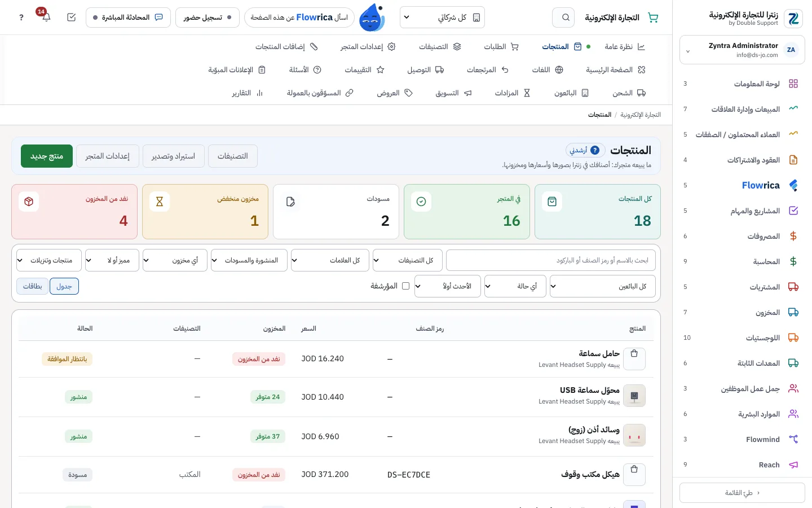812x508 pixels.
Task: Click the Reach megaphone icon
Action: (x=793, y=465)
